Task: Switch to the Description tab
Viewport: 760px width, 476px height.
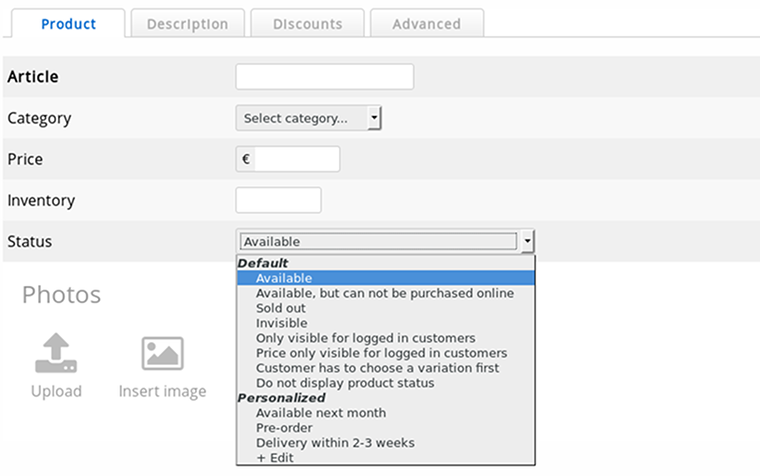Action: click(x=187, y=24)
